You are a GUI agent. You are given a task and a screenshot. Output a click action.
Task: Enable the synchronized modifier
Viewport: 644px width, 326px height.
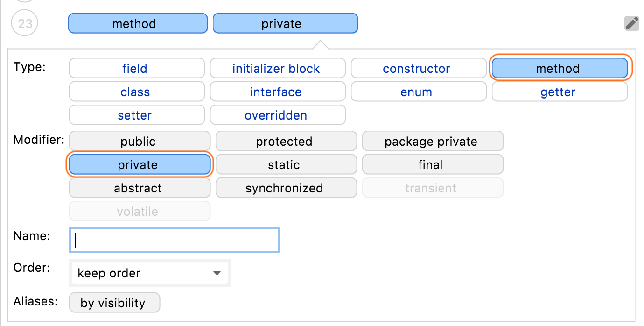[286, 188]
